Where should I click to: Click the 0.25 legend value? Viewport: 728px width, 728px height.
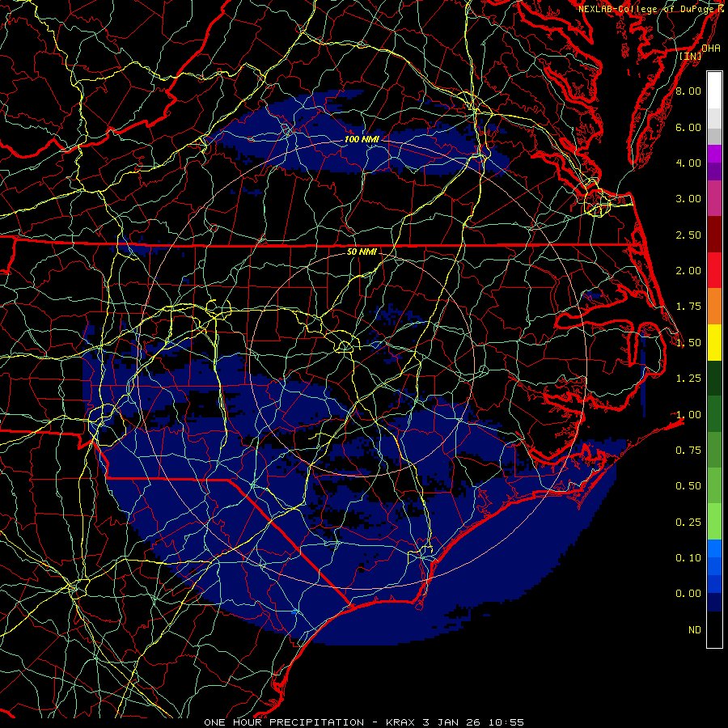pos(688,523)
